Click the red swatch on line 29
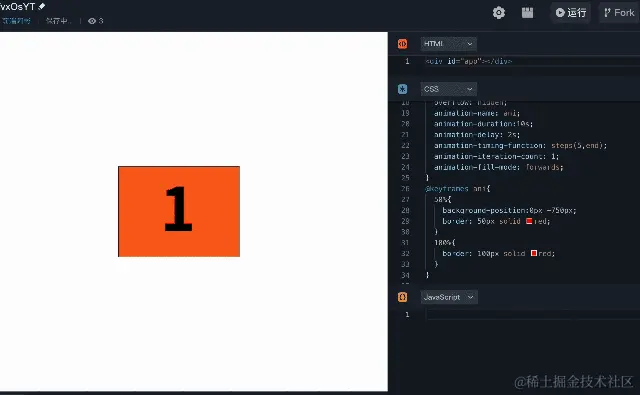 pyautogui.click(x=529, y=221)
